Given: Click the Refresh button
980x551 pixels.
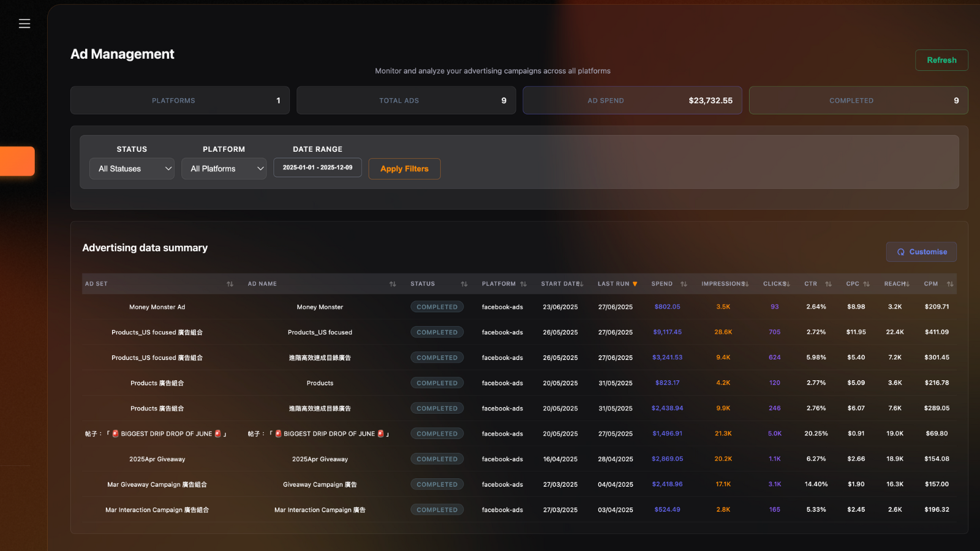Looking at the screenshot, I should click(941, 60).
